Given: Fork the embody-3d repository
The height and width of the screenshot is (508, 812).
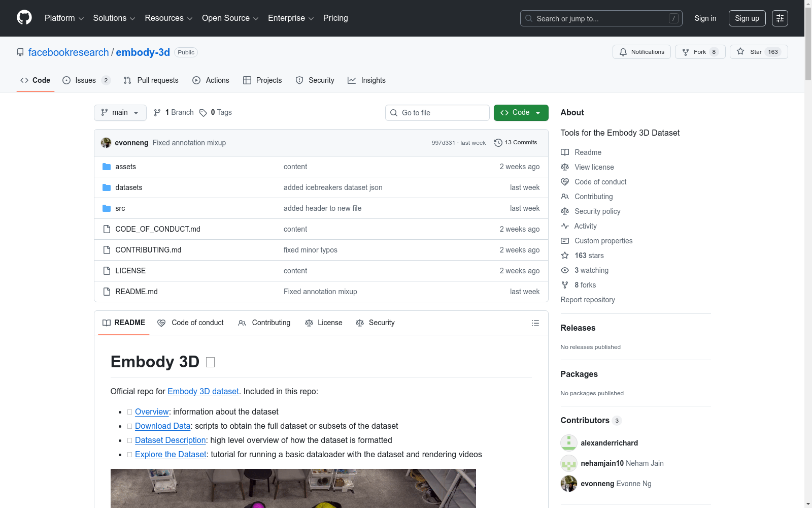Looking at the screenshot, I should [x=700, y=52].
